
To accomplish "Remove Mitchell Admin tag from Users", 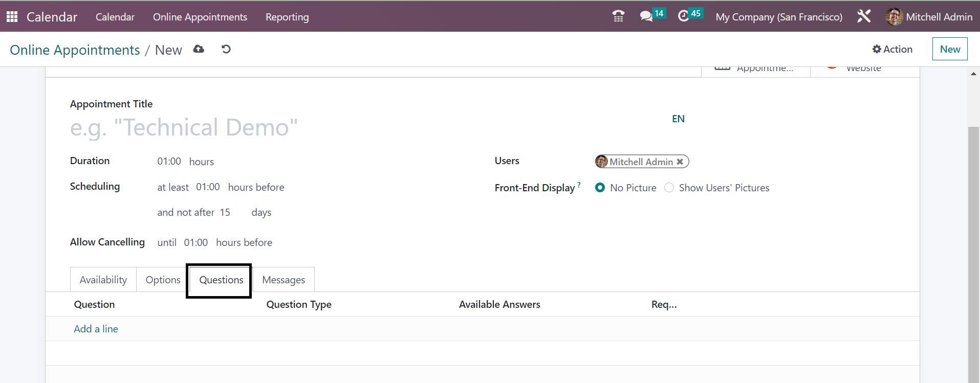I will [680, 162].
